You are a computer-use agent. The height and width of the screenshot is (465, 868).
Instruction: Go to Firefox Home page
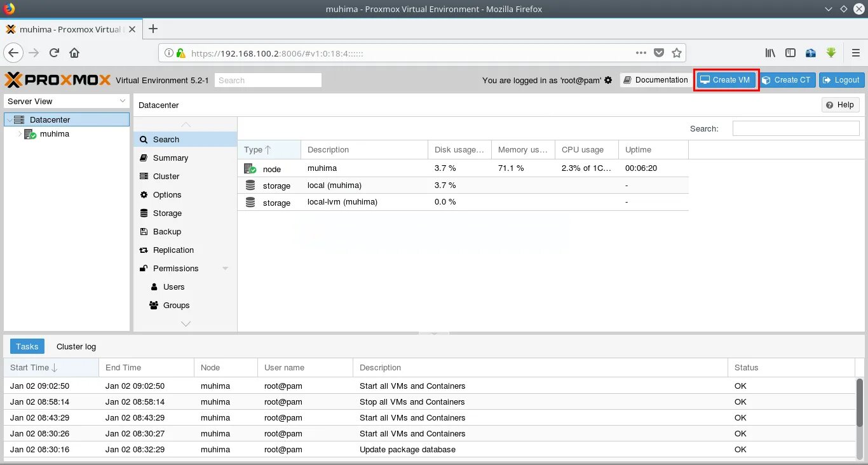pos(74,53)
